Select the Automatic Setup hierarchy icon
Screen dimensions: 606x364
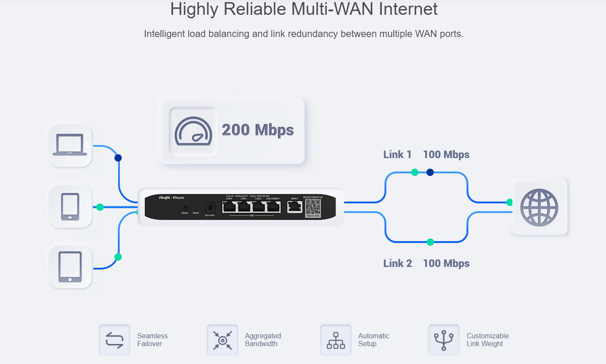[335, 340]
